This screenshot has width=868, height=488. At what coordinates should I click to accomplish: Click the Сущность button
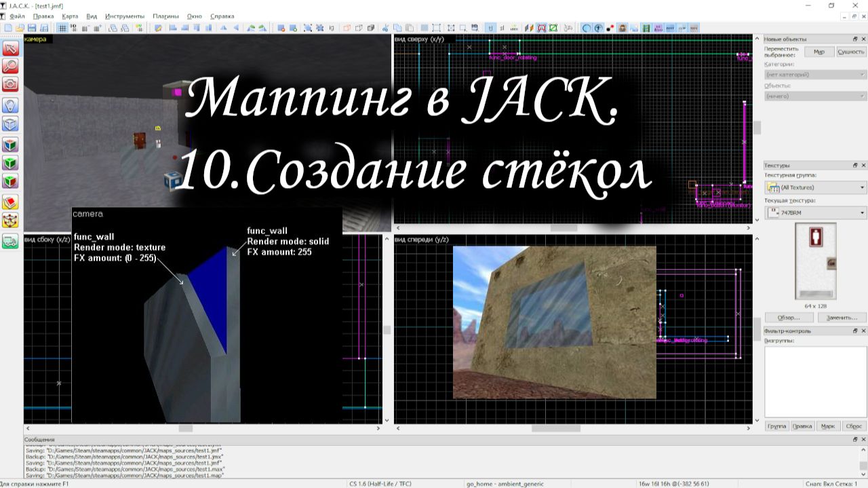click(850, 52)
